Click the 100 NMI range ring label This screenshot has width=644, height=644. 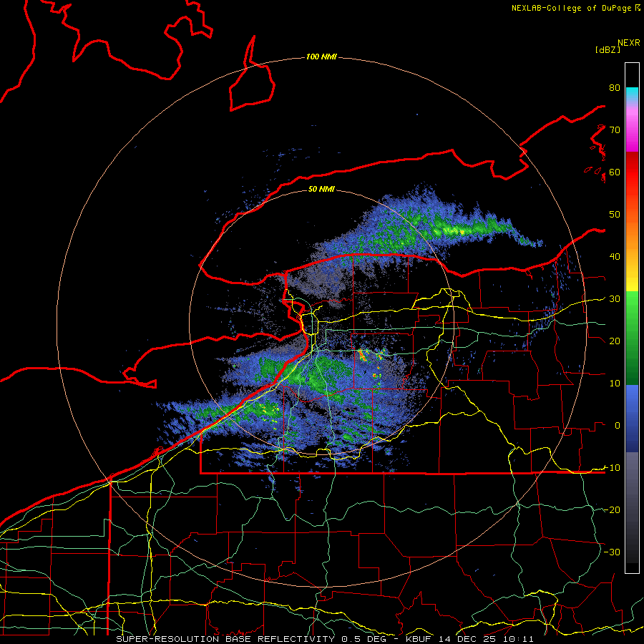pyautogui.click(x=321, y=57)
